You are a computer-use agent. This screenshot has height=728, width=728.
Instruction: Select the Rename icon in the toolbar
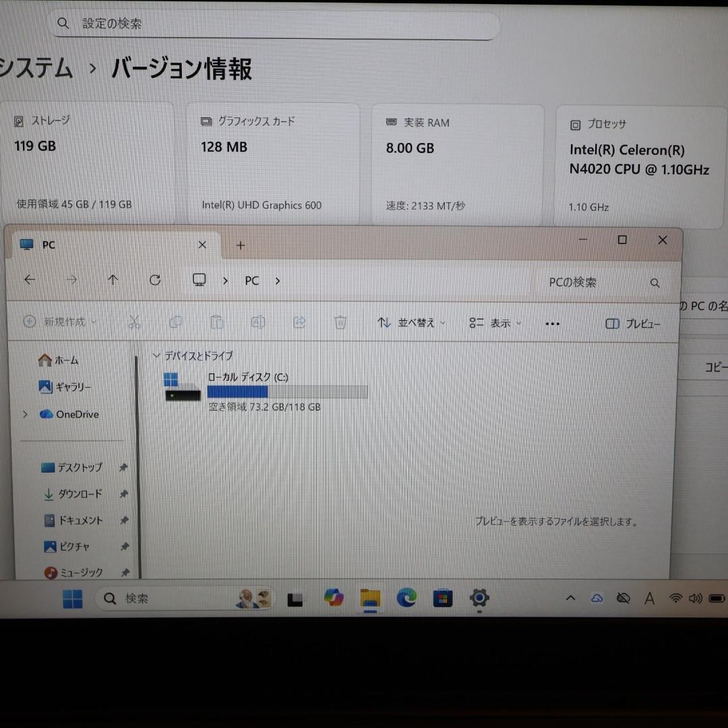[x=258, y=323]
